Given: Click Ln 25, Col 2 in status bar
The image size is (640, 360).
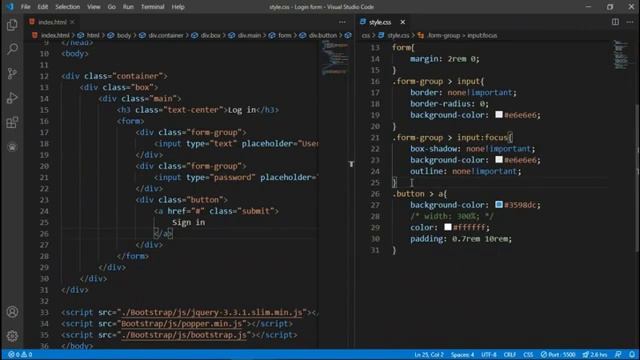Looking at the screenshot, I should [x=429, y=355].
